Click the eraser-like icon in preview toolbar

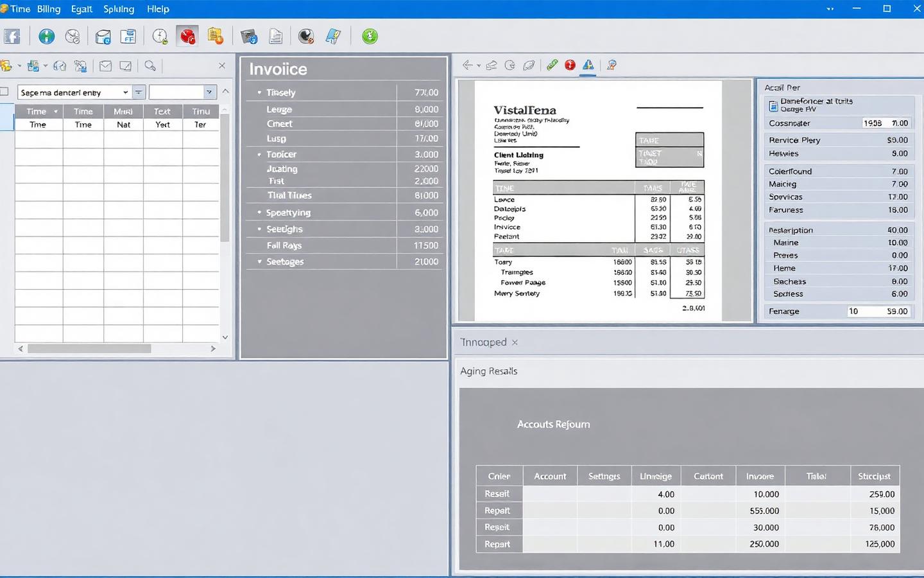click(492, 65)
